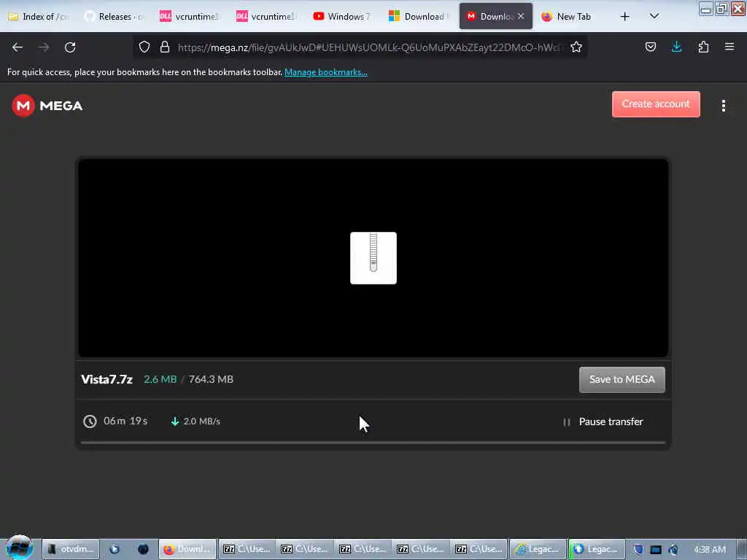The width and height of the screenshot is (747, 560).
Task: Click the Create account button
Action: pos(656,104)
